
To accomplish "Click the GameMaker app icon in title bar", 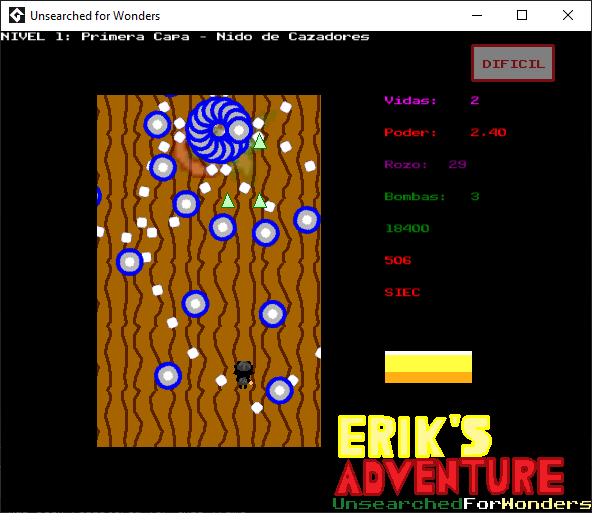I will pos(17,15).
